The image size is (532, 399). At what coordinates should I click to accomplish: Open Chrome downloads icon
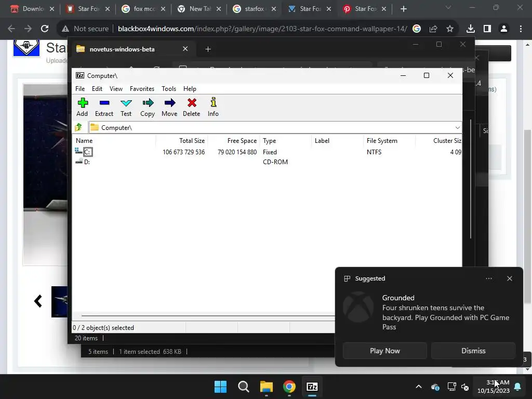coord(470,29)
